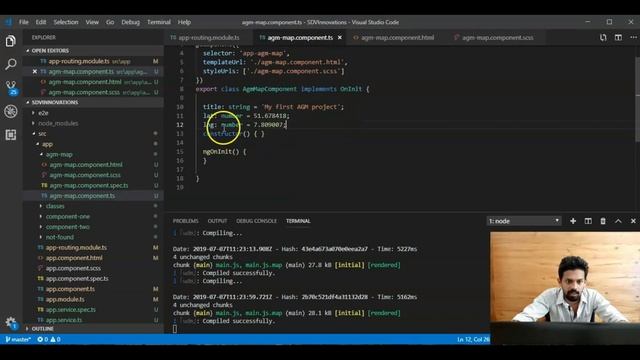This screenshot has width=640, height=360.
Task: Split the editor to the right
Action: tap(618, 38)
